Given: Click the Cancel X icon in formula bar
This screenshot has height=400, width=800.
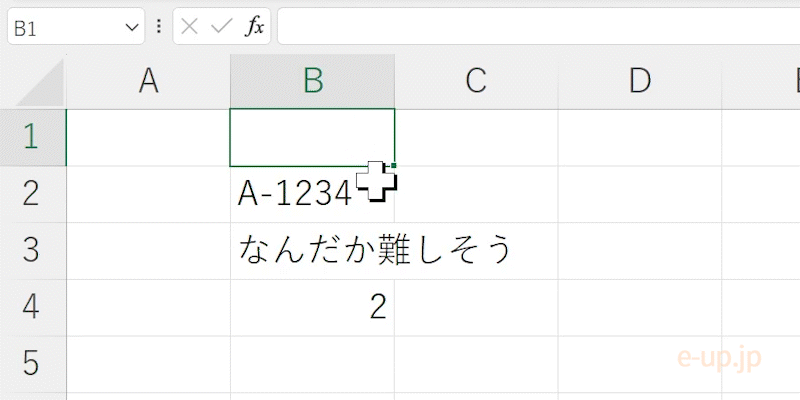Looking at the screenshot, I should 189,27.
